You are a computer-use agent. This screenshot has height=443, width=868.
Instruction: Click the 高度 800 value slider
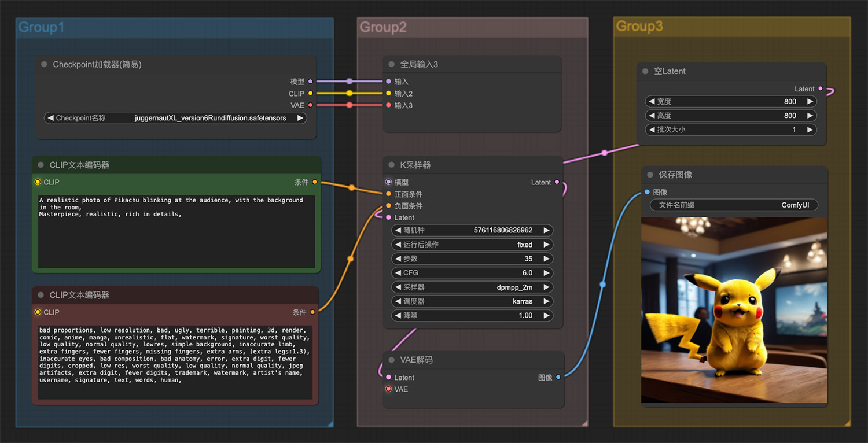pyautogui.click(x=731, y=116)
